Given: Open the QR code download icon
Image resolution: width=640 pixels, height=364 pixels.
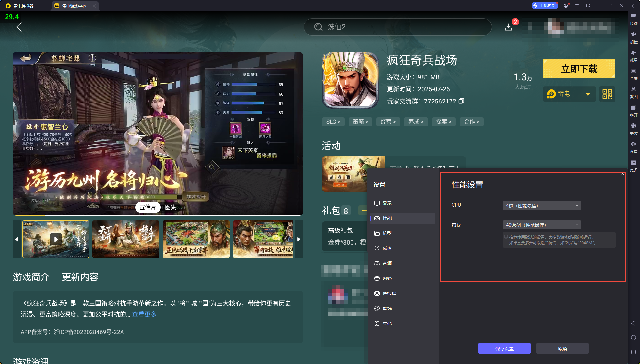Looking at the screenshot, I should point(607,94).
